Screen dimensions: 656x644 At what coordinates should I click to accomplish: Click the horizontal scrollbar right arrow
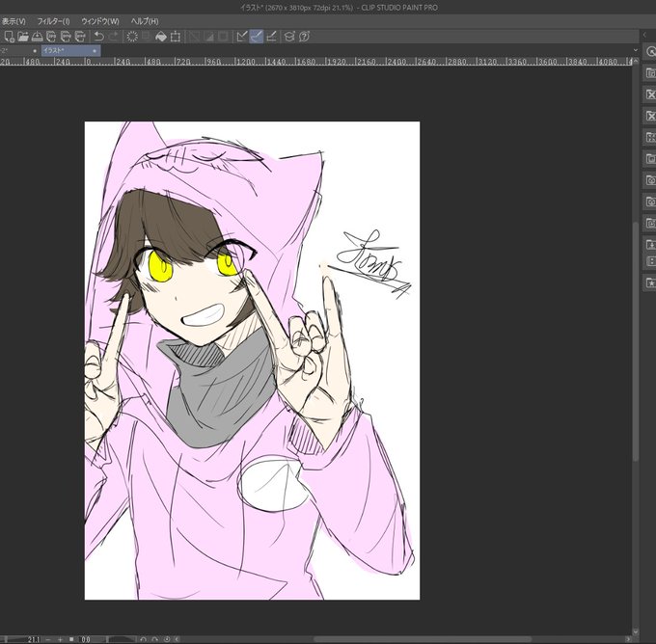click(x=628, y=639)
